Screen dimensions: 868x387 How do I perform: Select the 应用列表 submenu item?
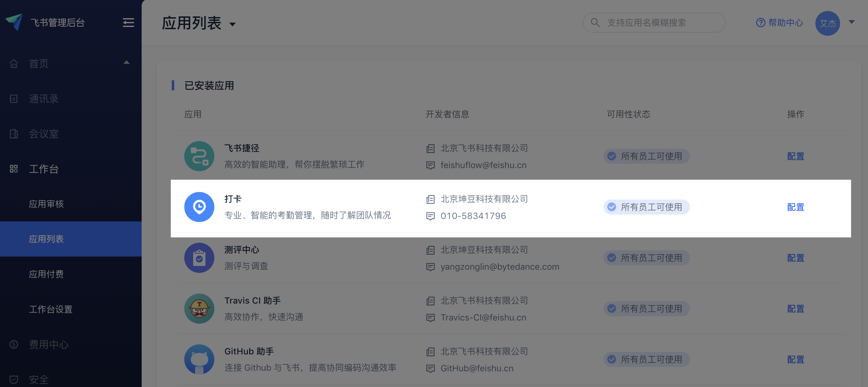point(71,239)
